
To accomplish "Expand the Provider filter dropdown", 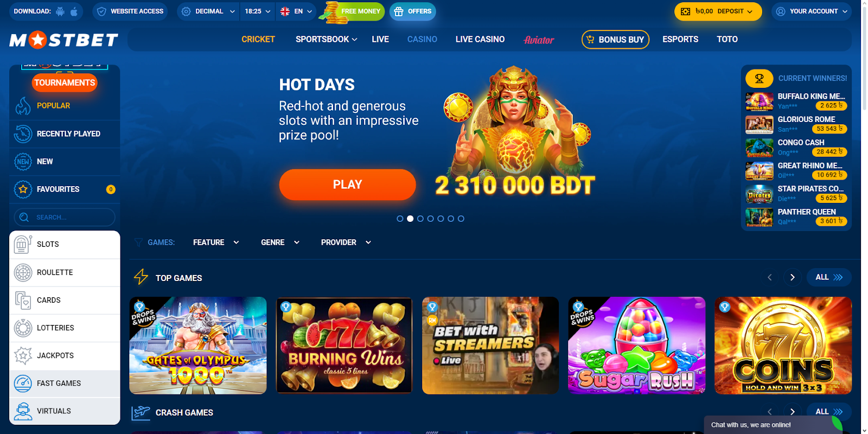I will pyautogui.click(x=346, y=242).
